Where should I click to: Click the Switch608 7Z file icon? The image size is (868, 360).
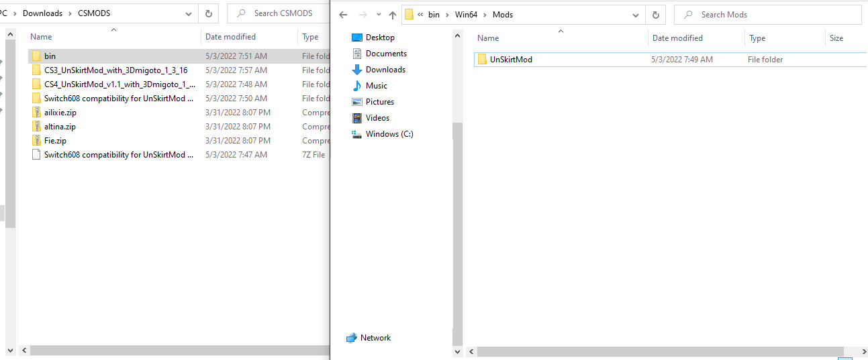pyautogui.click(x=36, y=155)
